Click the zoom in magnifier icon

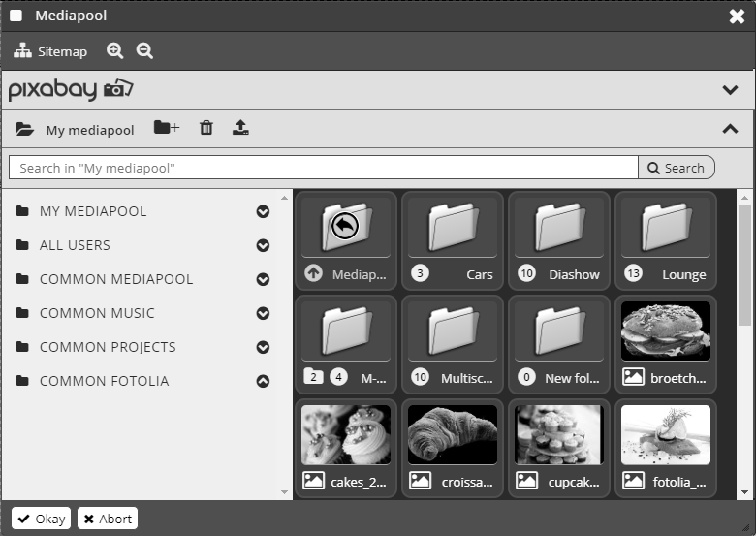click(114, 50)
